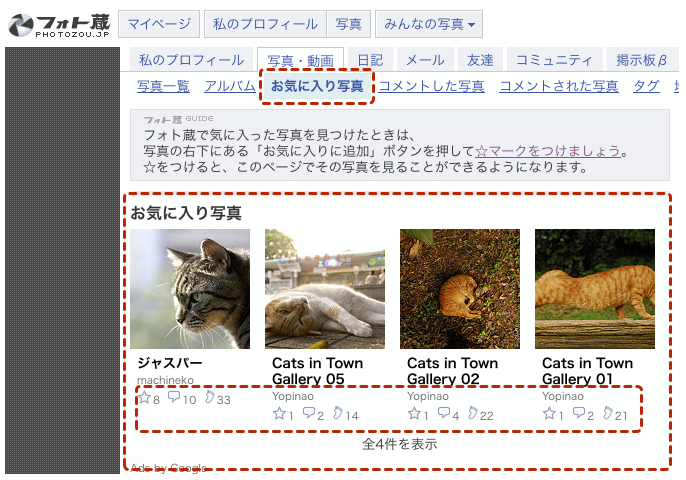The width and height of the screenshot is (686, 480).
Task: Switch to the 日記 tab
Action: (x=369, y=60)
